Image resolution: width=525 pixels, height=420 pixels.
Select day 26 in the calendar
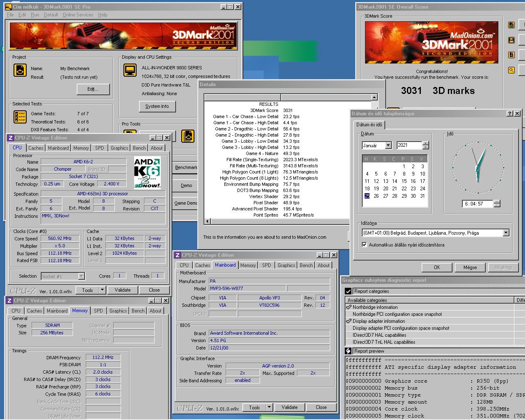[376, 196]
